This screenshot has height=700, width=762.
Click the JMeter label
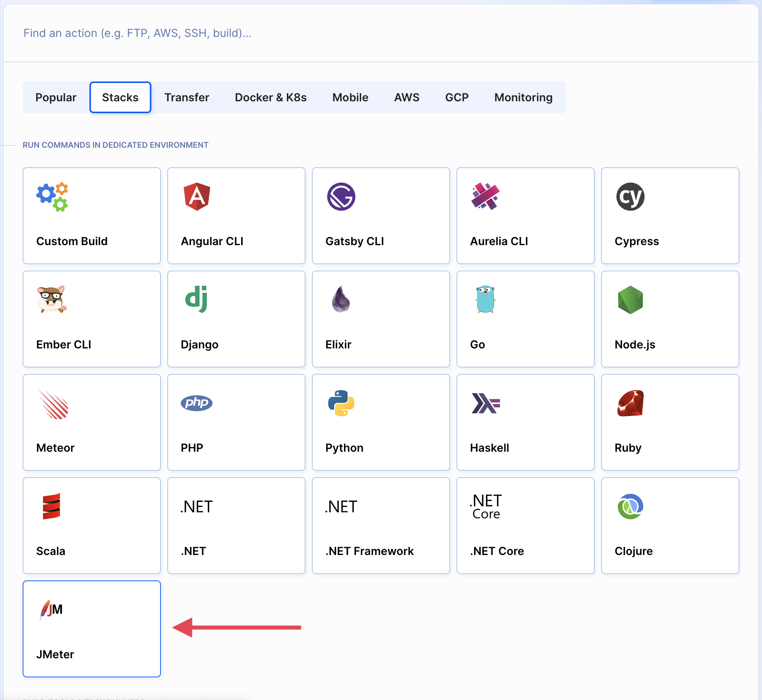(55, 654)
